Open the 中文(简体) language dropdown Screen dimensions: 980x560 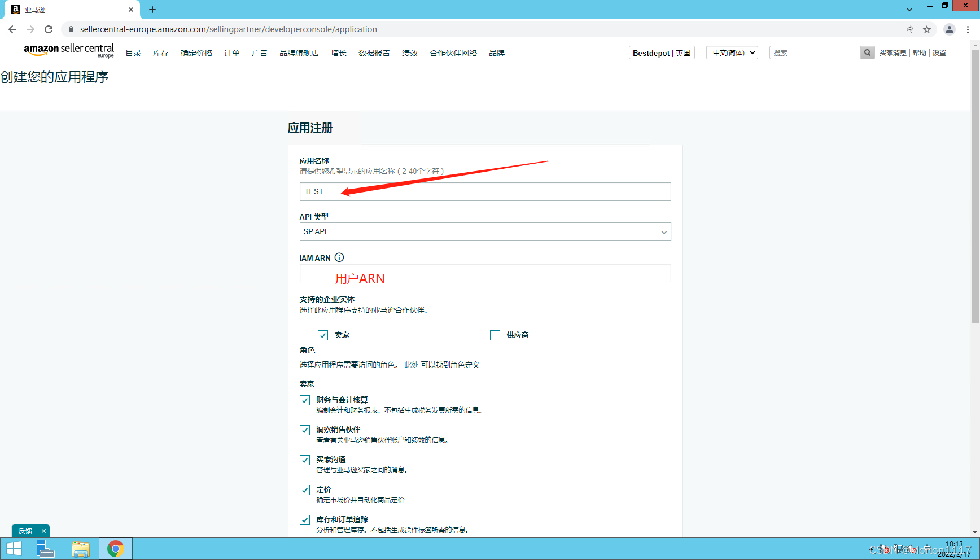click(732, 53)
